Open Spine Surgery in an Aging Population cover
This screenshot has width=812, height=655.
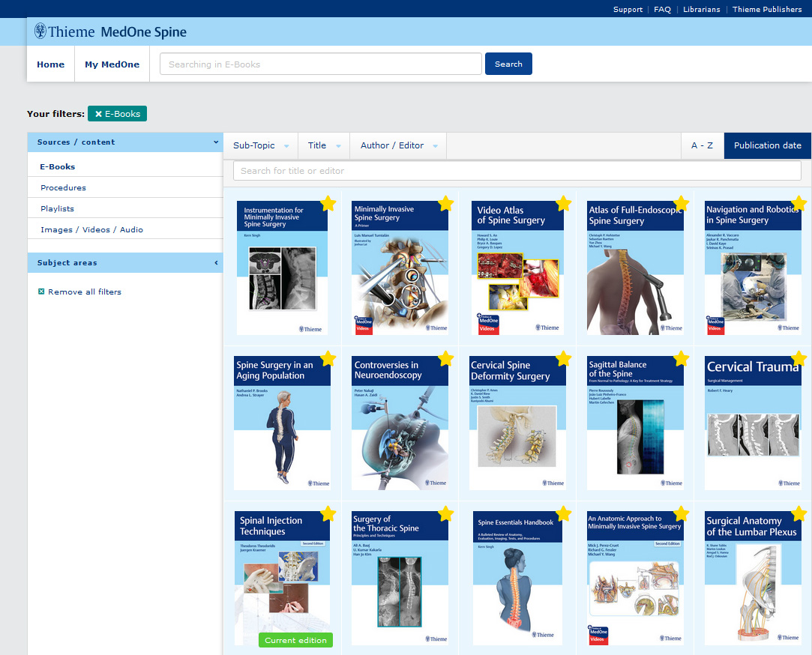click(x=282, y=423)
